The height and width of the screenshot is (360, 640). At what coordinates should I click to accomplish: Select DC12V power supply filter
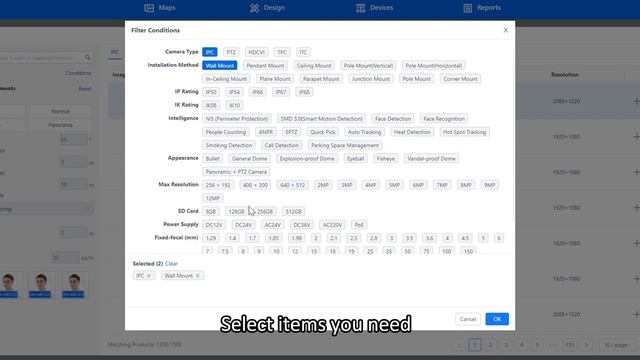(x=214, y=225)
